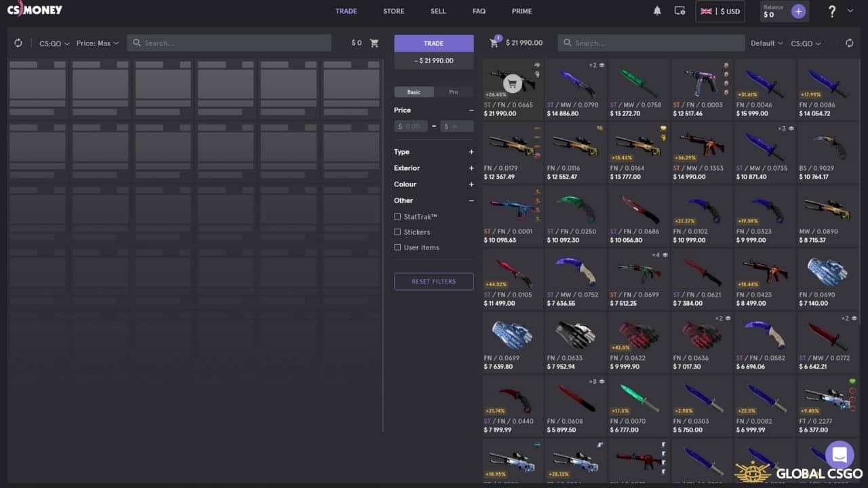868x488 pixels.
Task: Open the left-side cart icon next to $ 0
Action: tap(374, 43)
